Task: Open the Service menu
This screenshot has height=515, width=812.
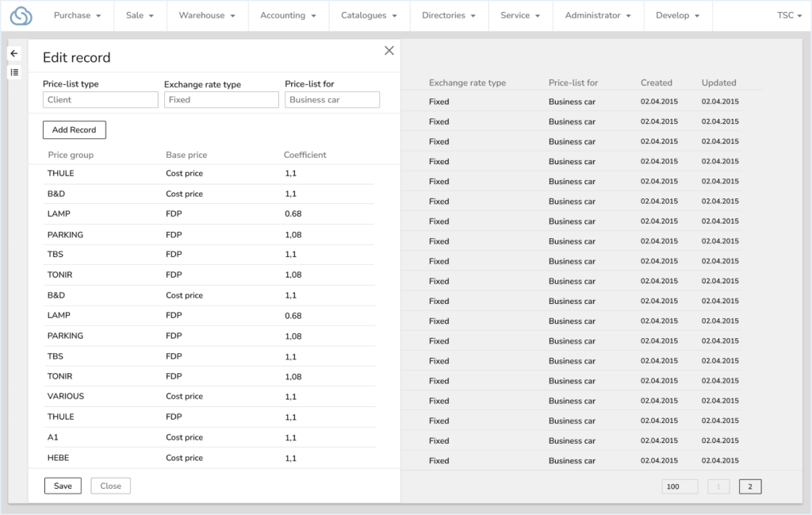Action: click(x=519, y=15)
